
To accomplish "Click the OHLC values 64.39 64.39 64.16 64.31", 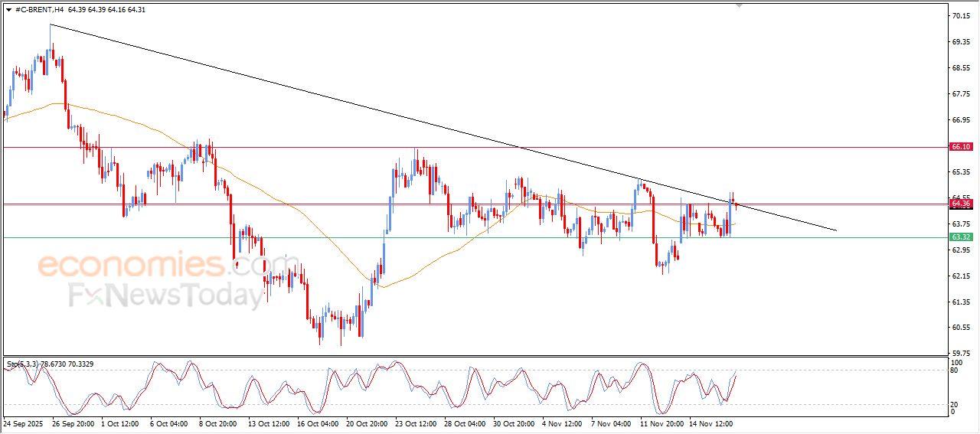I will click(106, 10).
